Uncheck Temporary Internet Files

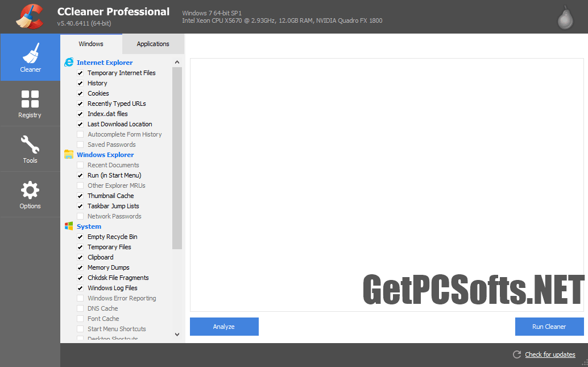[80, 73]
